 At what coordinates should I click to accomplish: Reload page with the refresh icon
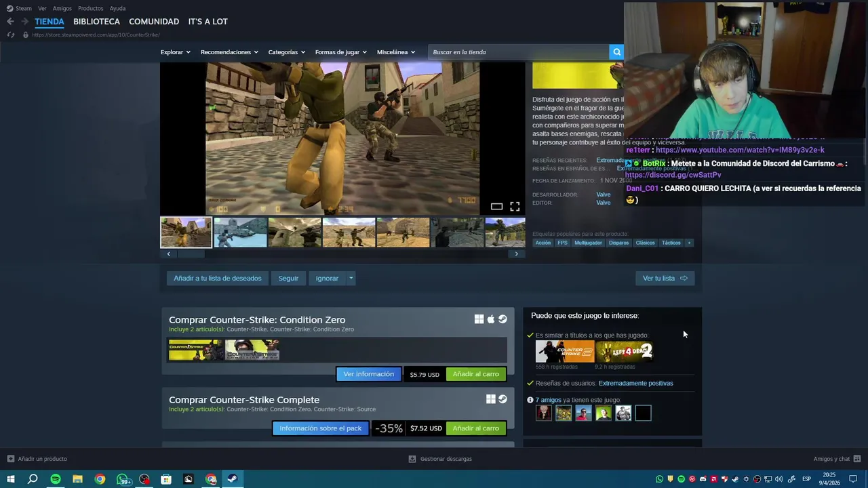click(x=10, y=35)
